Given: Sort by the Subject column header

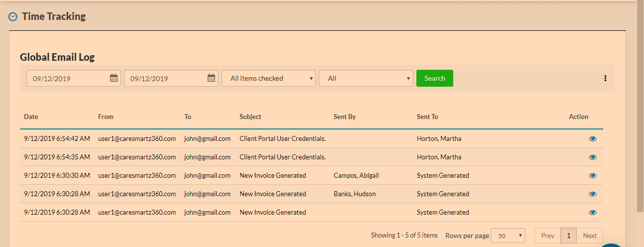Looking at the screenshot, I should click(251, 117).
